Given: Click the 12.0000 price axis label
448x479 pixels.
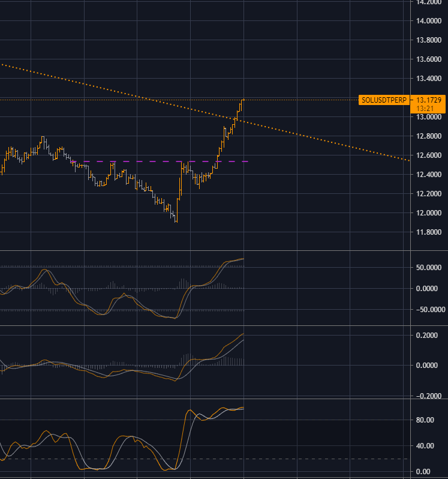Looking at the screenshot, I should coord(429,213).
